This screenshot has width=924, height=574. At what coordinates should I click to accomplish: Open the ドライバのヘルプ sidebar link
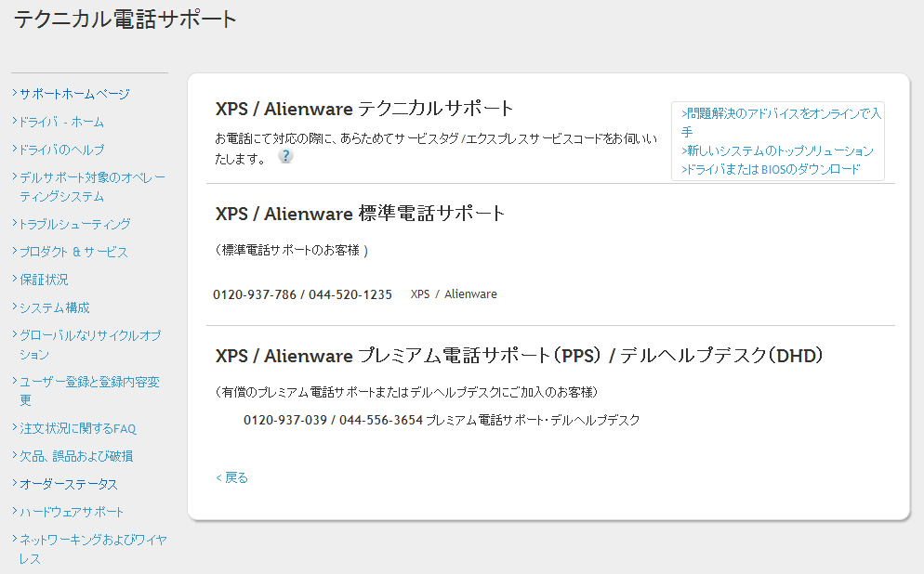61,150
